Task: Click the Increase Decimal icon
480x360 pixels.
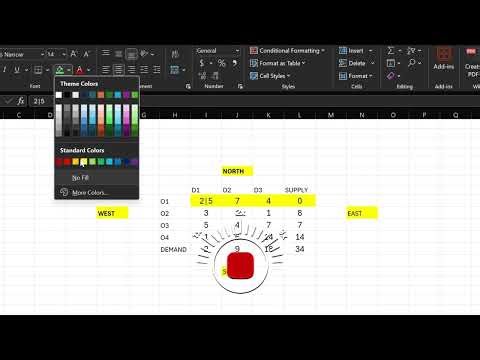Action: 202,76
